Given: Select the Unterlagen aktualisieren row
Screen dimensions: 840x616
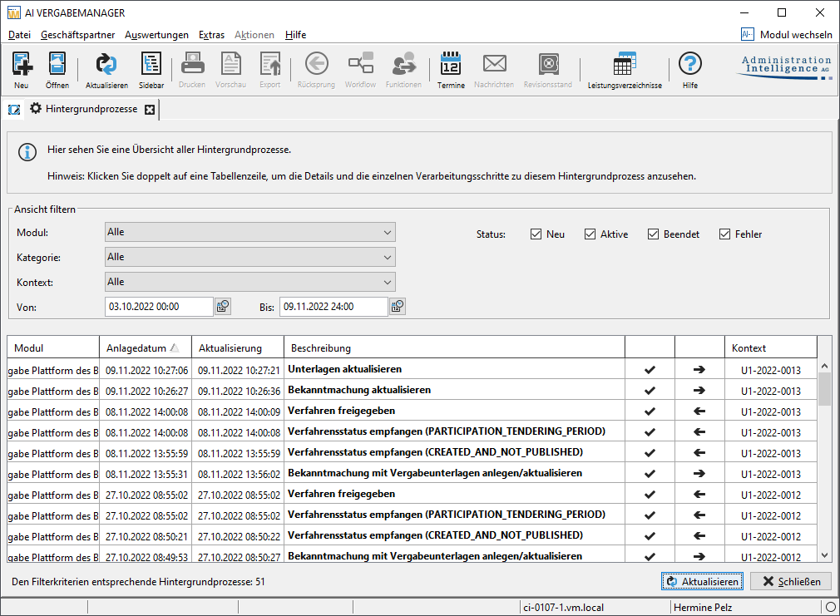Looking at the screenshot, I should (x=412, y=370).
